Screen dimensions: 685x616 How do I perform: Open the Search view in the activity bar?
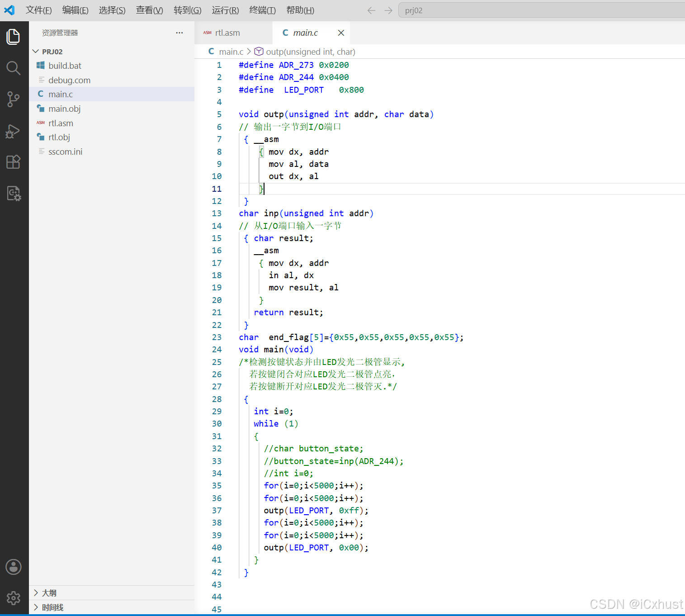[14, 68]
